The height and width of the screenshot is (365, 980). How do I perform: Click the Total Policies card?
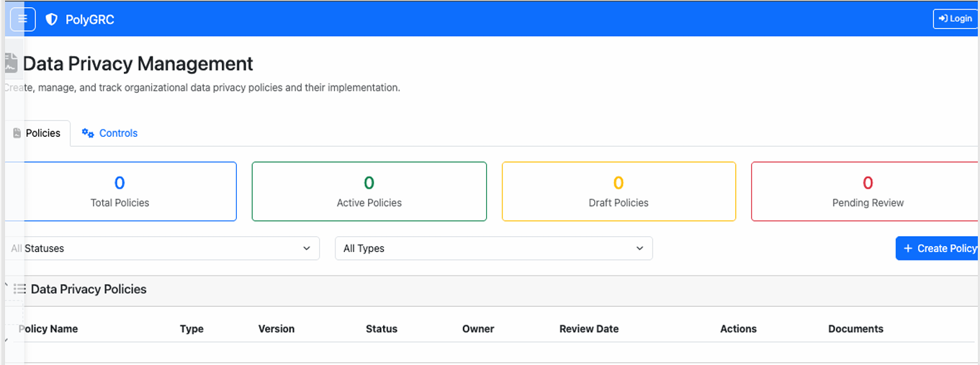coord(120,191)
